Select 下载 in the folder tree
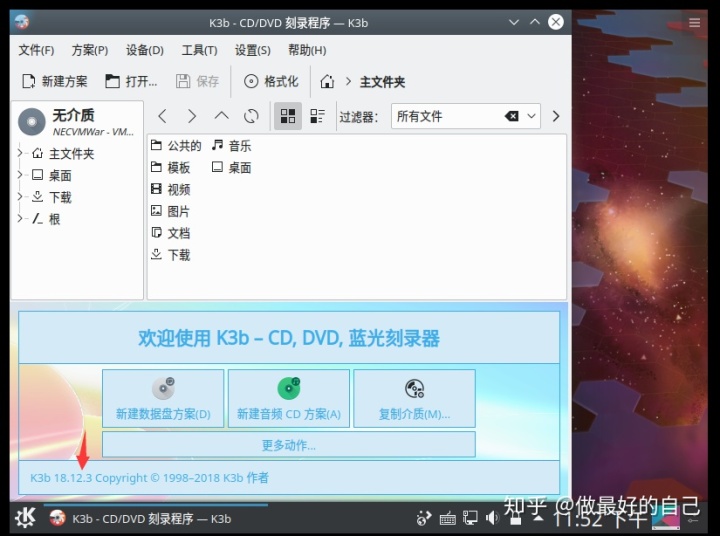The image size is (720, 536). click(x=51, y=197)
